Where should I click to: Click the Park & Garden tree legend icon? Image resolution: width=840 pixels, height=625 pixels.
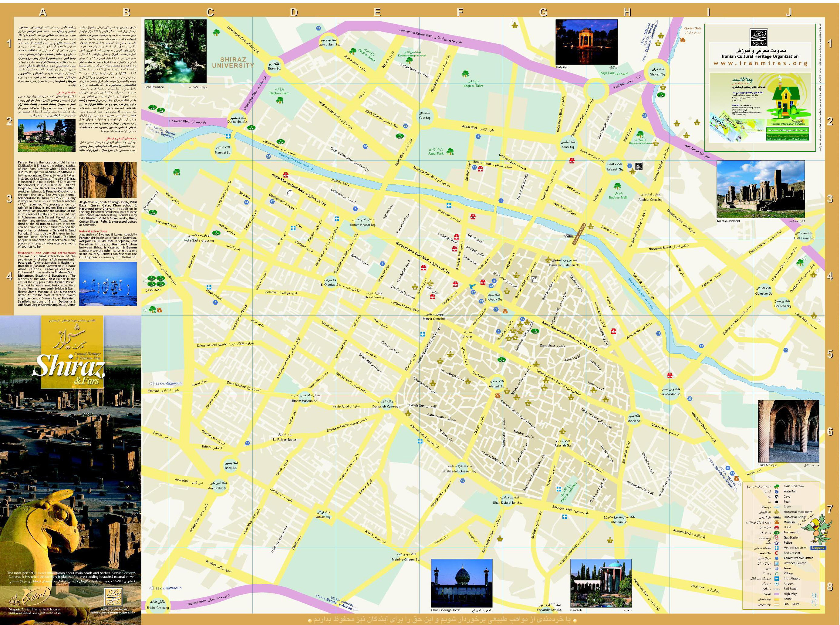coord(777,487)
